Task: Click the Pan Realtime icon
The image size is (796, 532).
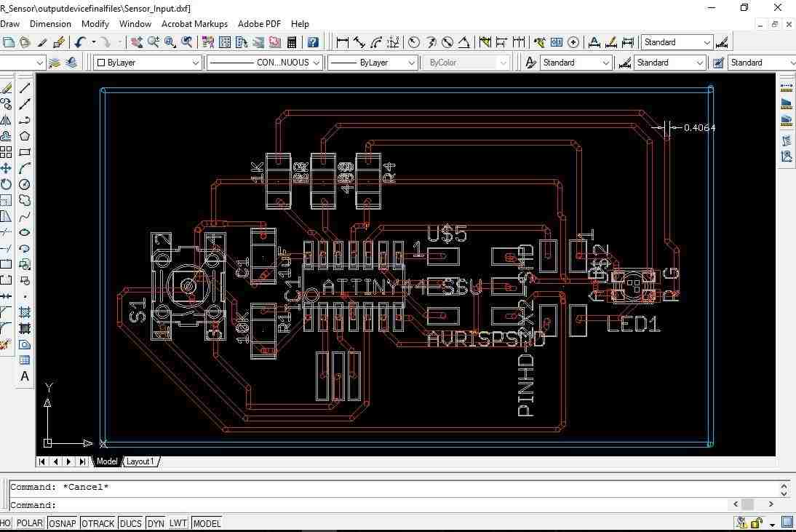Action: point(136,42)
